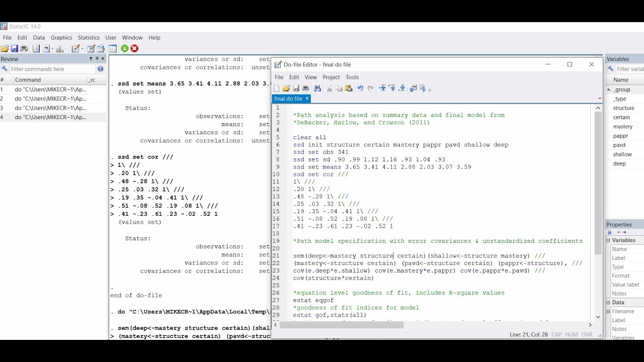Expand the Filename row in Properties
Viewport: 644px width, 362px height.
608,312
